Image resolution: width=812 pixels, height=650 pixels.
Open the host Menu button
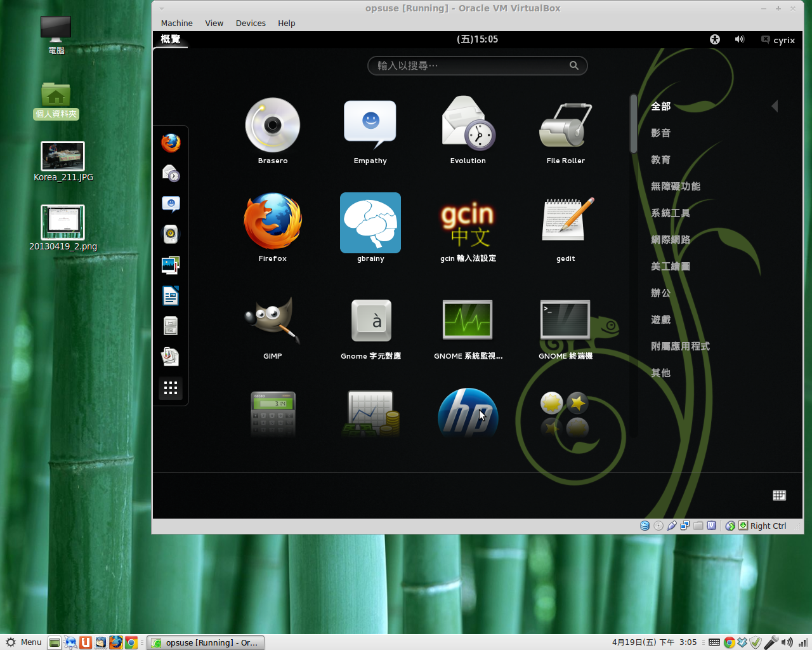tap(24, 642)
